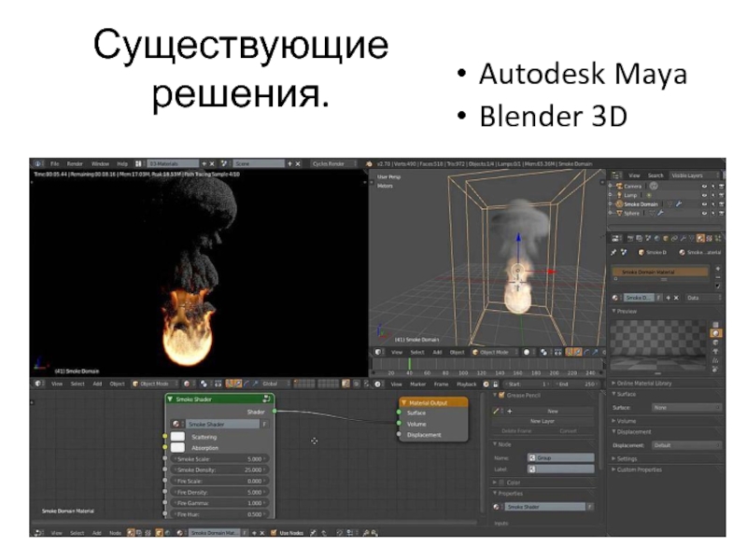Open the Constraints chain-link properties tab

point(674,238)
